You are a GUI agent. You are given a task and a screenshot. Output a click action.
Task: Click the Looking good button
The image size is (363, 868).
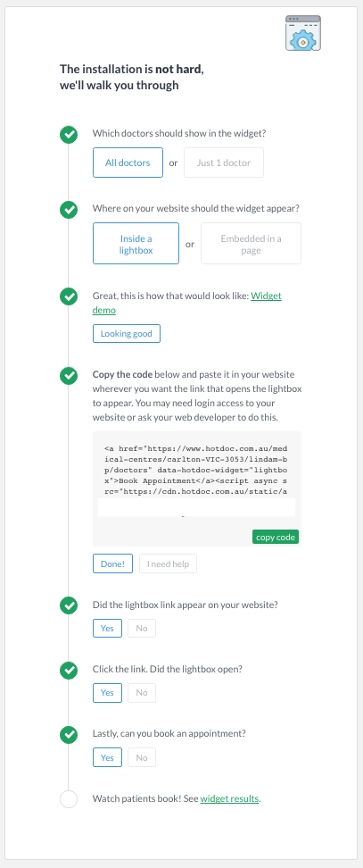coord(127,334)
